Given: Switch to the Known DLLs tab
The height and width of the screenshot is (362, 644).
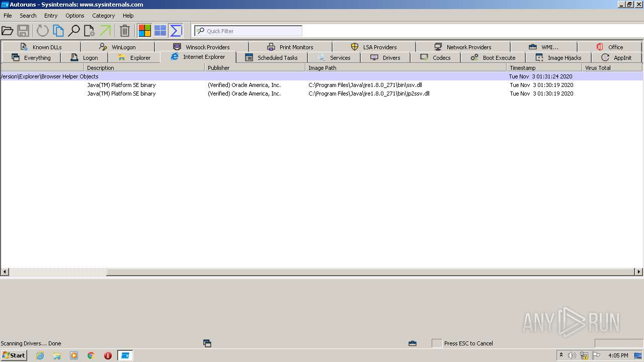Looking at the screenshot, I should coord(41,47).
